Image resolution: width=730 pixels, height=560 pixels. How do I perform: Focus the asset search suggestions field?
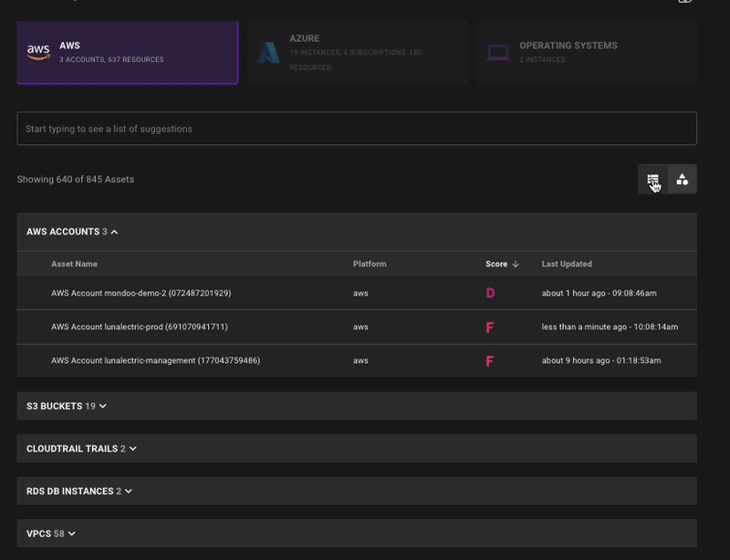click(x=356, y=129)
